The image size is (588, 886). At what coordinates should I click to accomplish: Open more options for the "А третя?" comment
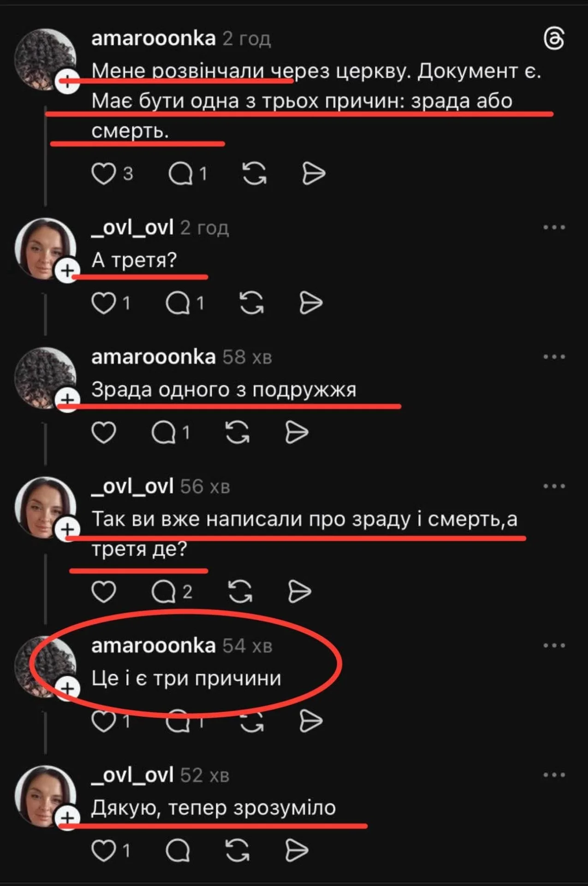click(x=554, y=227)
